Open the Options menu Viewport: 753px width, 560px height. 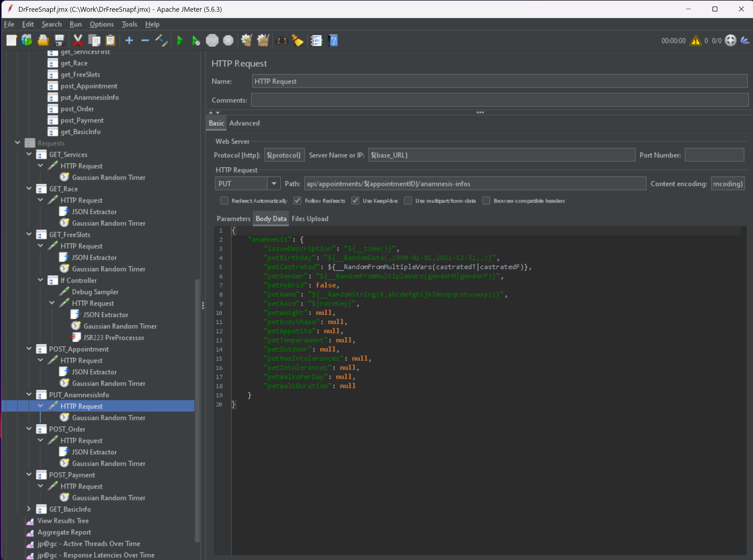(102, 24)
